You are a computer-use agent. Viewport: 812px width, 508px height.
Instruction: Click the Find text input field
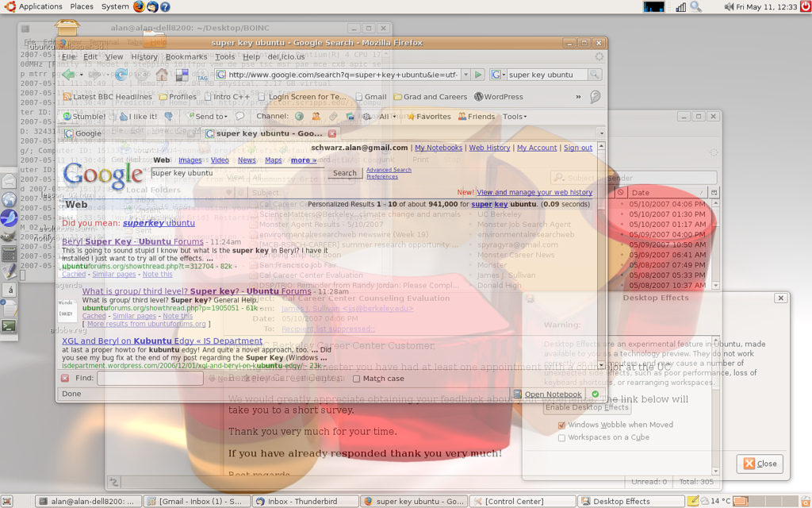coord(150,379)
